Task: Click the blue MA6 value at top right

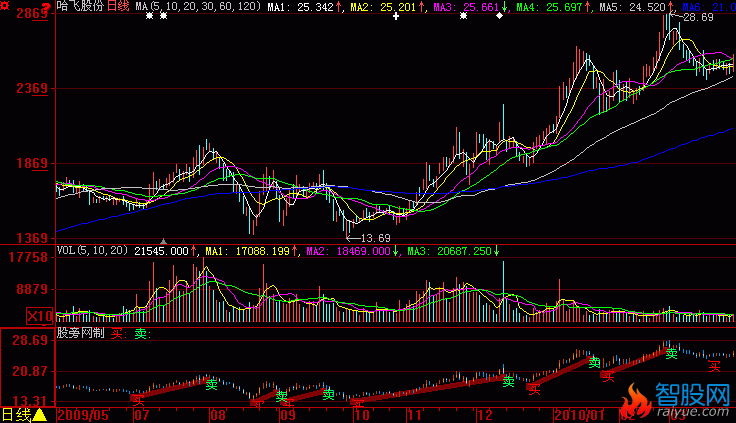Action: click(709, 7)
